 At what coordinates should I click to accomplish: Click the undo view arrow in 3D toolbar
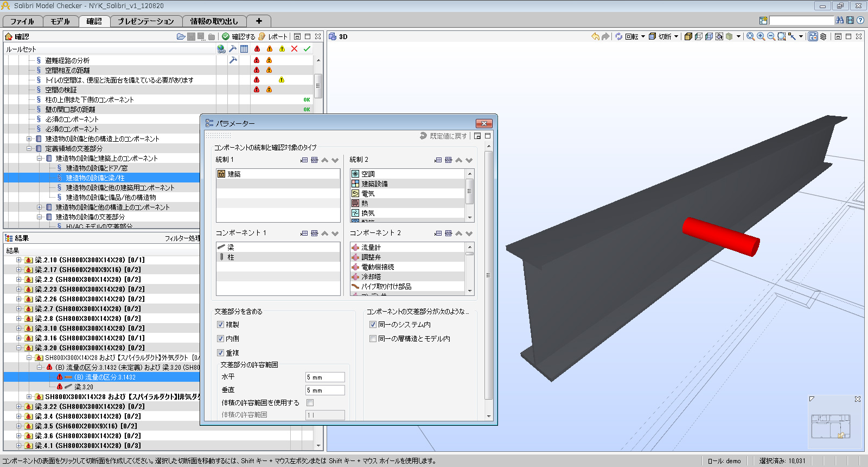point(596,36)
